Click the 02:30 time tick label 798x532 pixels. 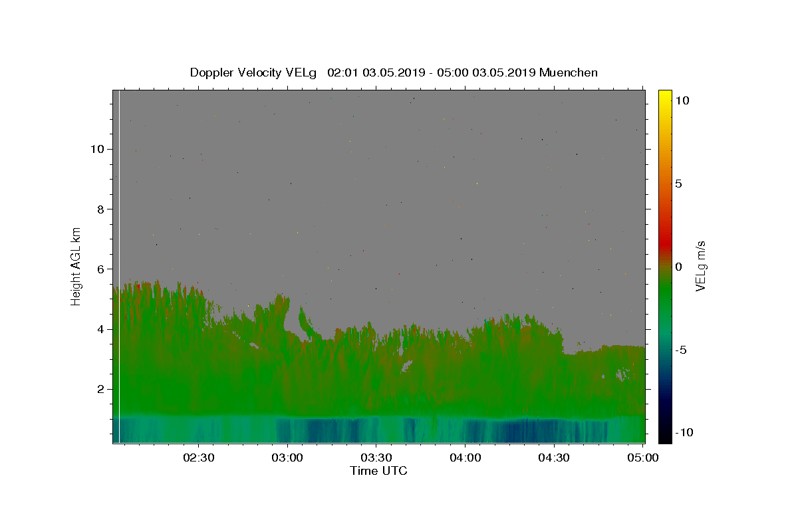tap(199, 458)
